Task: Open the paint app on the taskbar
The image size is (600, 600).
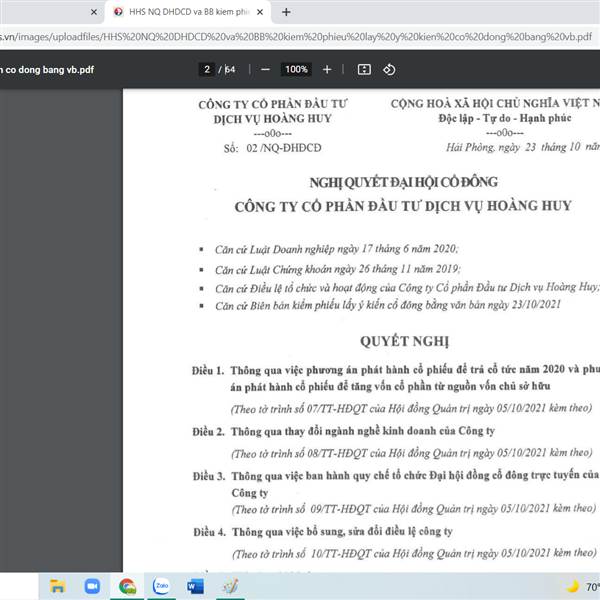Action: click(x=230, y=586)
